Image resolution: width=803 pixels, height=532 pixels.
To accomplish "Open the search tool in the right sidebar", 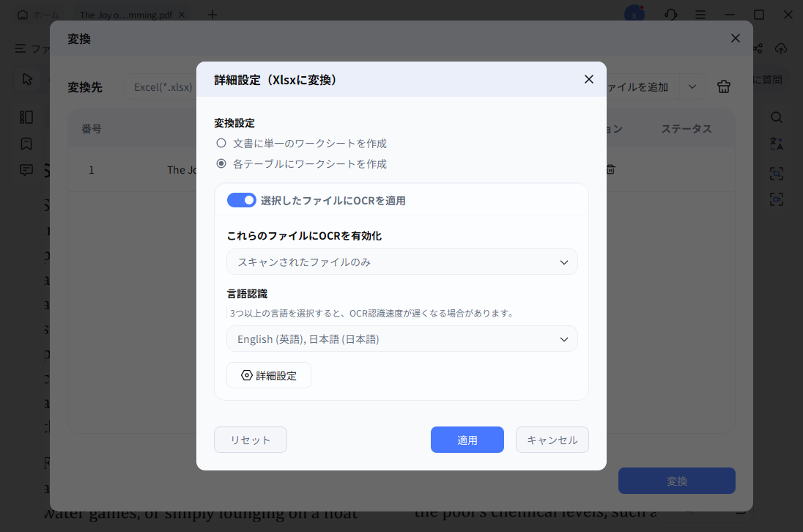I will point(777,117).
